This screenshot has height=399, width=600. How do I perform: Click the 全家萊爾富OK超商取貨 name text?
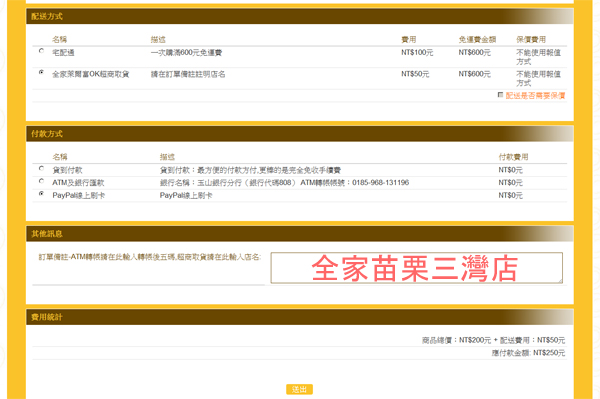pos(91,74)
